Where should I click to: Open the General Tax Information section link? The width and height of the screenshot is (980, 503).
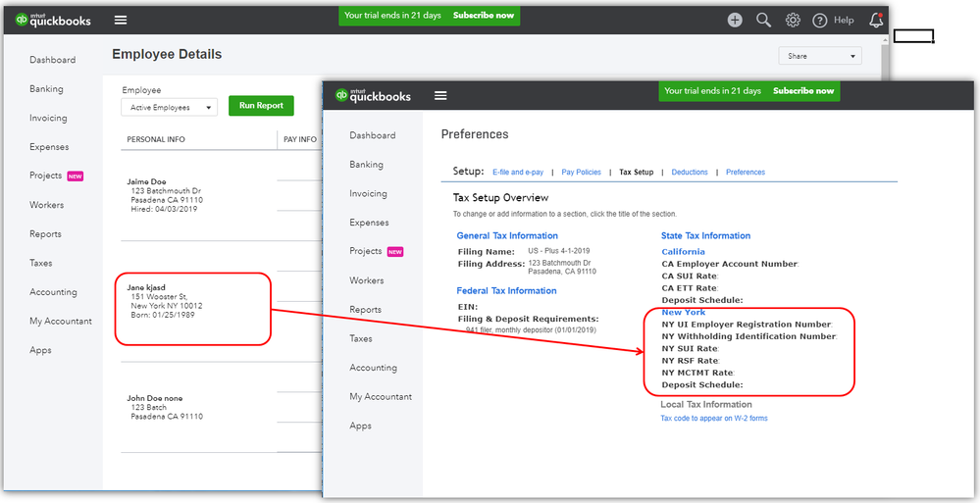click(507, 235)
